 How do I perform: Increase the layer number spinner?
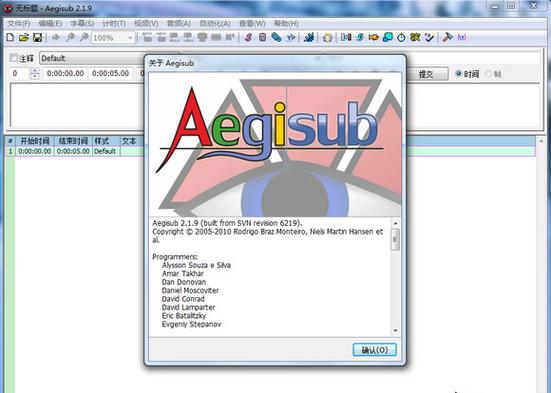tap(34, 70)
